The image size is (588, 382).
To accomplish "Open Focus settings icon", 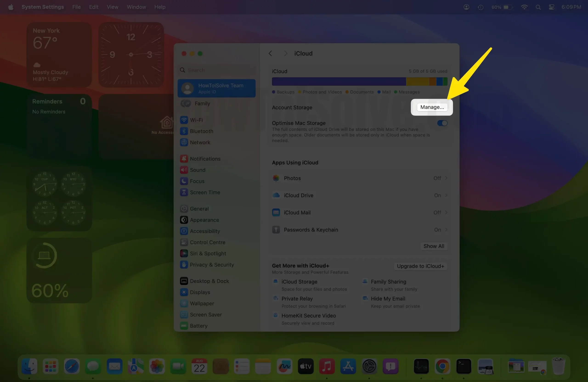I will 184,181.
